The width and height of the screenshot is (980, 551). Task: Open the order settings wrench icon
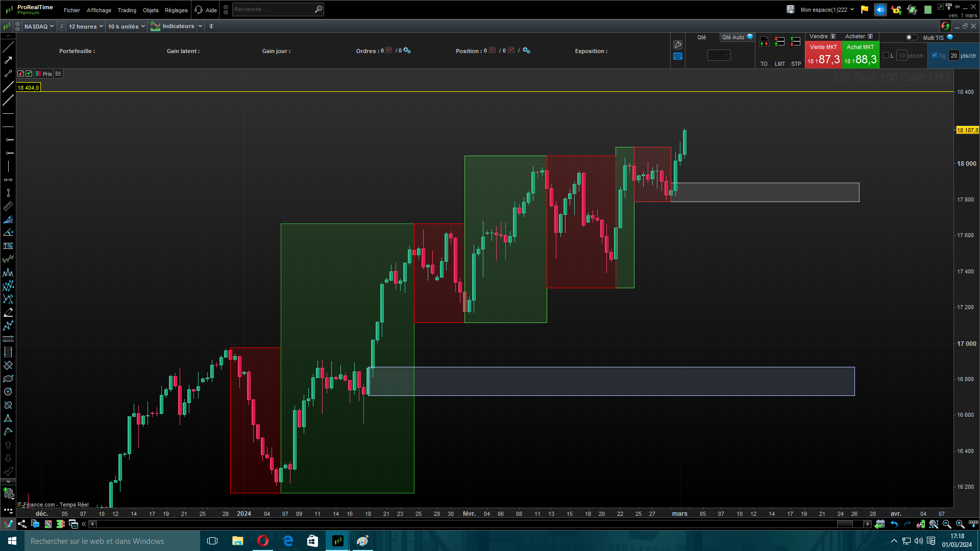coord(678,45)
